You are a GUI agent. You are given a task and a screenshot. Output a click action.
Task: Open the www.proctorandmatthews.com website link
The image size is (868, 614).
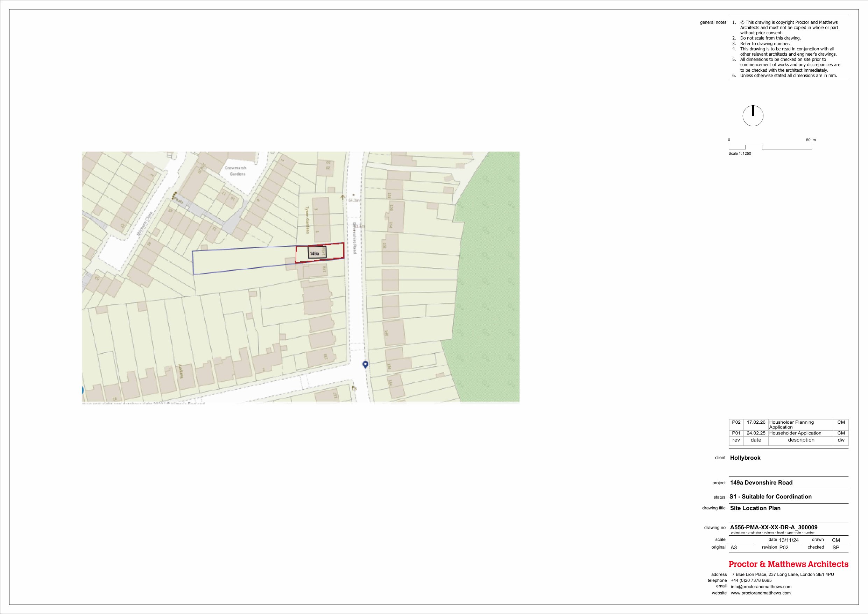(760, 593)
